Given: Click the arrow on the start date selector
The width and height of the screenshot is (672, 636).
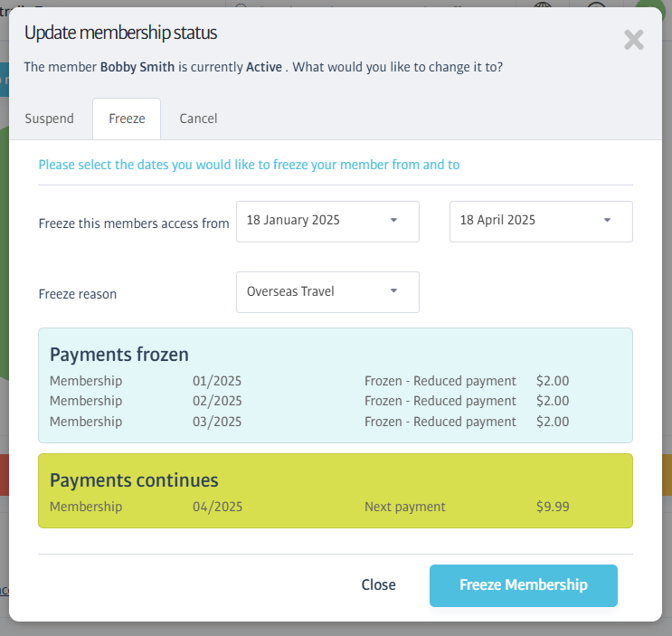Looking at the screenshot, I should 393,220.
